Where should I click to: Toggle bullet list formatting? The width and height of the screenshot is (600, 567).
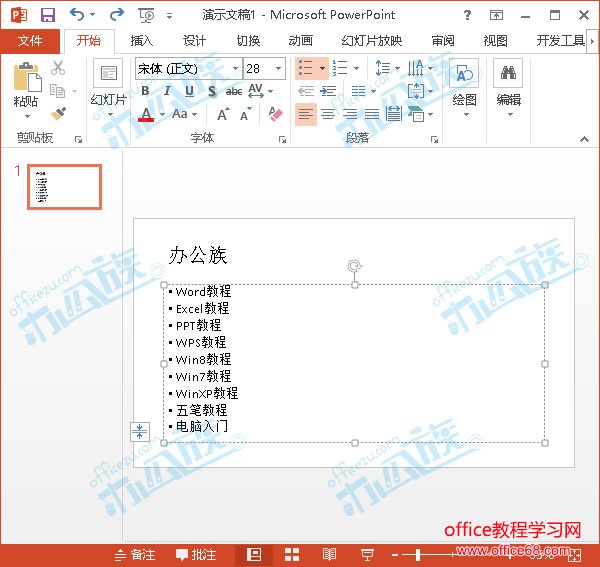point(306,68)
